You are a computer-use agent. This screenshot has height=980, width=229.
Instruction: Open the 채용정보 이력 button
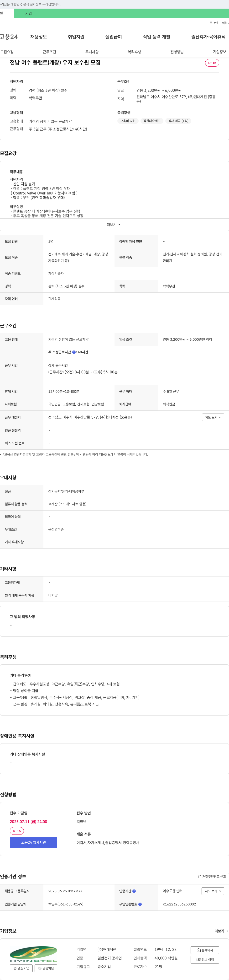pos(205,959)
